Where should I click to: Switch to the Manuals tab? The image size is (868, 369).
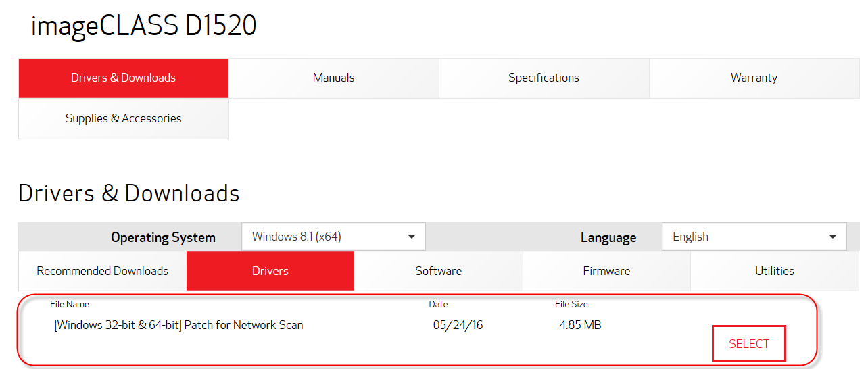pos(333,78)
